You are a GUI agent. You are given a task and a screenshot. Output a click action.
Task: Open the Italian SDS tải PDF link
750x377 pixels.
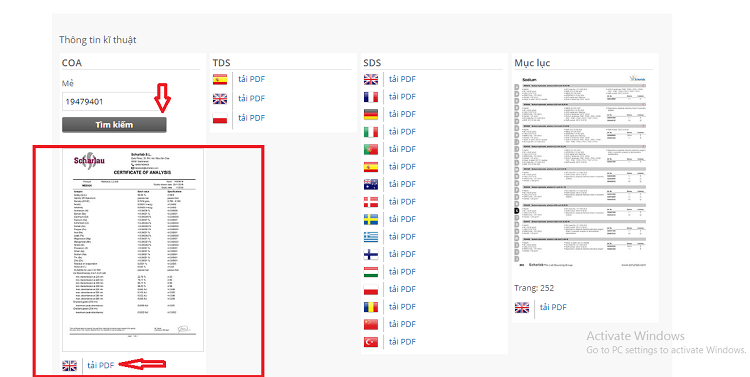(x=402, y=132)
